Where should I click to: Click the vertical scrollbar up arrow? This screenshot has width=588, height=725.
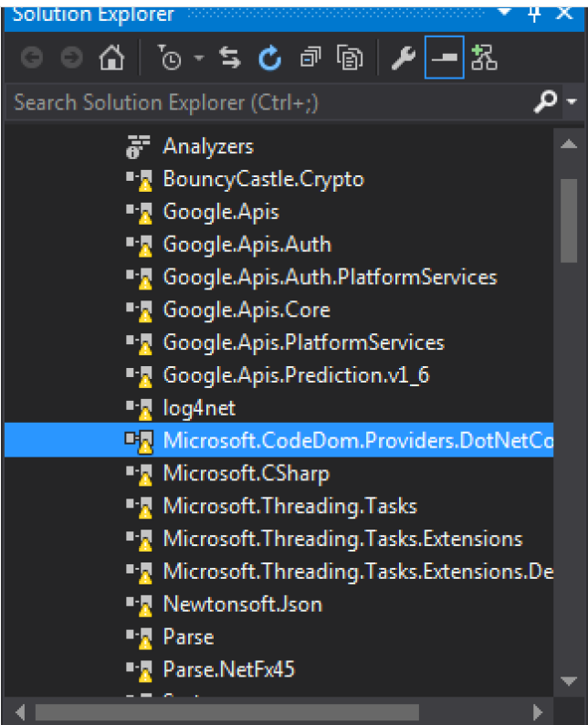[x=569, y=144]
